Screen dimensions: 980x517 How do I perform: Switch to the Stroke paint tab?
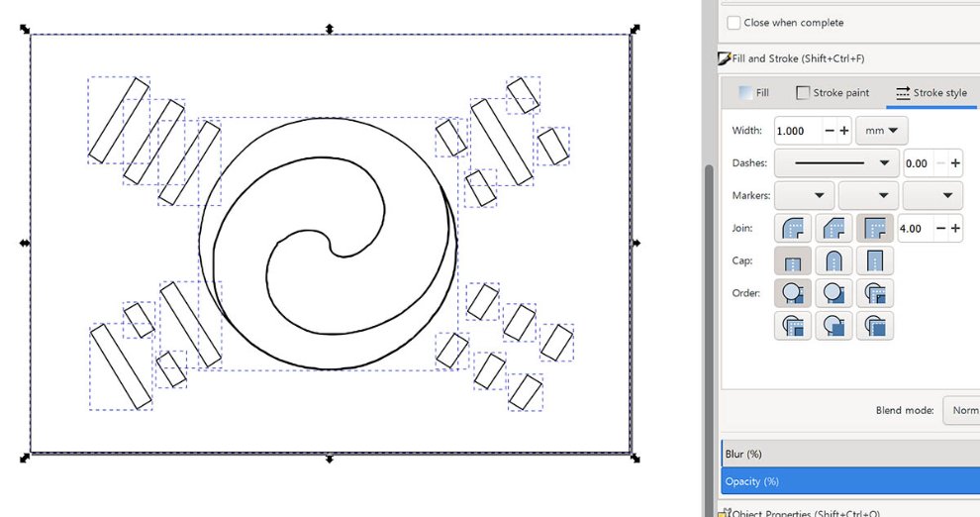(x=833, y=93)
